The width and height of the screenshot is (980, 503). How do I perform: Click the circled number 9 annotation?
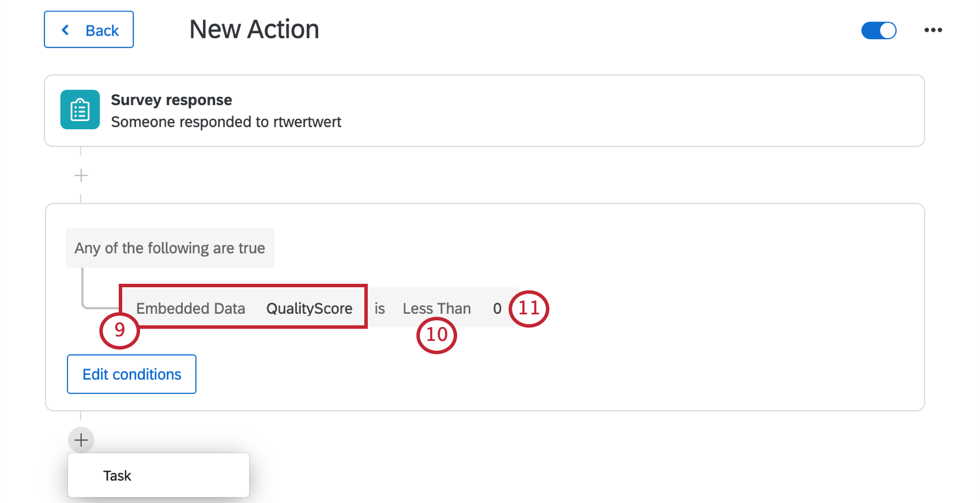119,331
